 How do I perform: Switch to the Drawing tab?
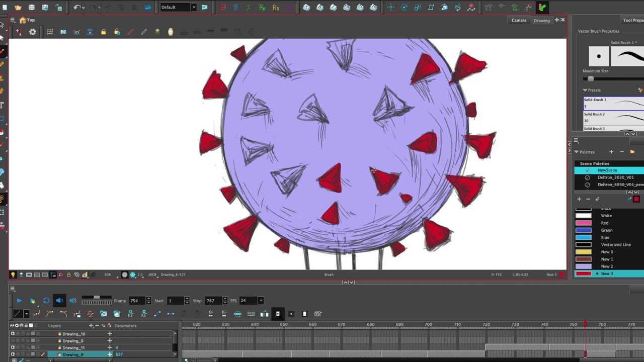[x=542, y=20]
